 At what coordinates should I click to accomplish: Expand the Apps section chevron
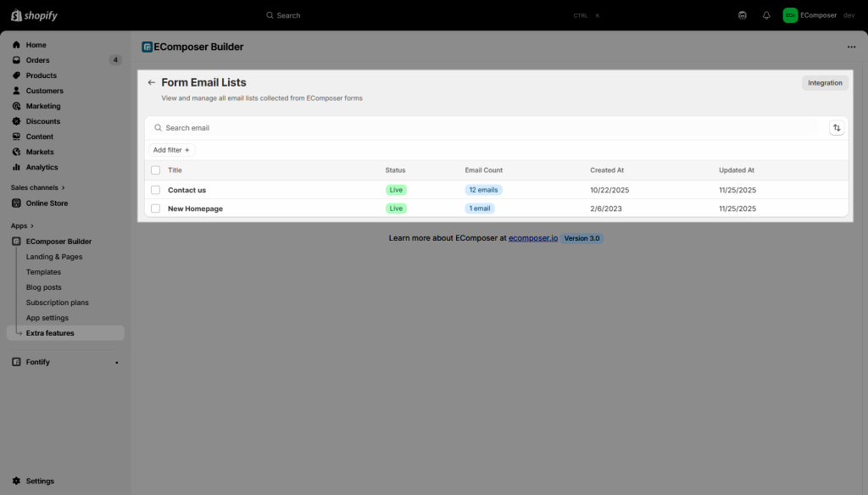point(32,226)
